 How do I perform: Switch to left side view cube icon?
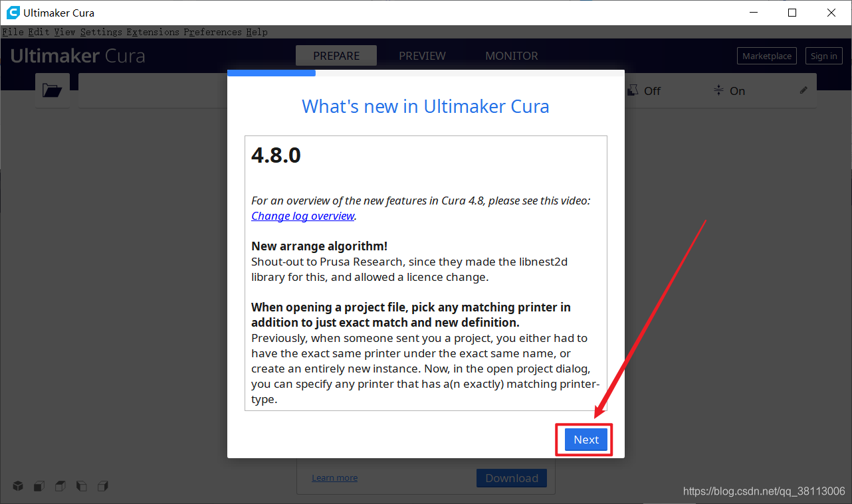[82, 486]
